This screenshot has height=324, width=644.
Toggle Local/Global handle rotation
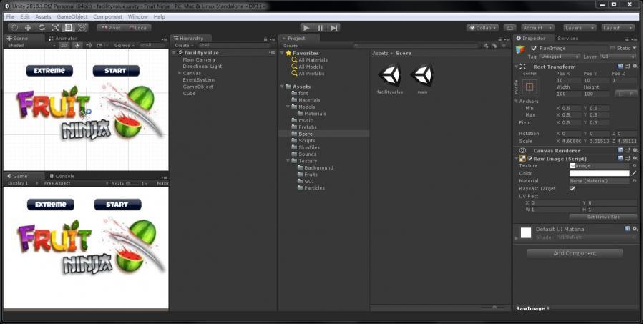pyautogui.click(x=138, y=28)
